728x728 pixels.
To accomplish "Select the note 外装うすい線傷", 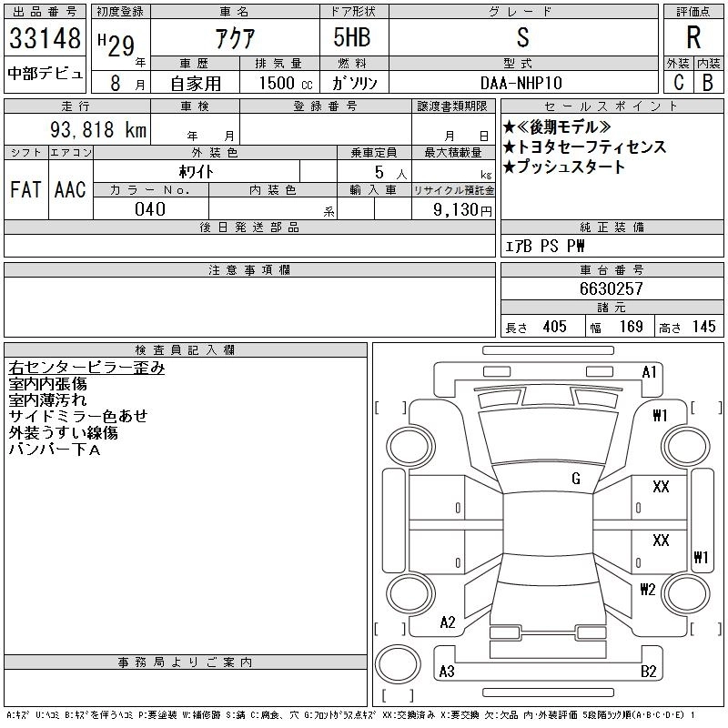I will tap(63, 433).
